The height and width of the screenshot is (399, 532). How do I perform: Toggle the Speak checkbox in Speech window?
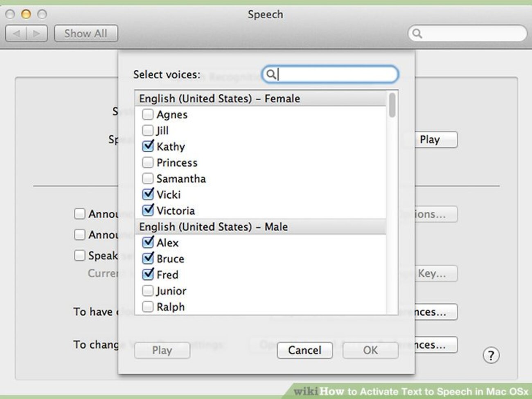click(79, 255)
